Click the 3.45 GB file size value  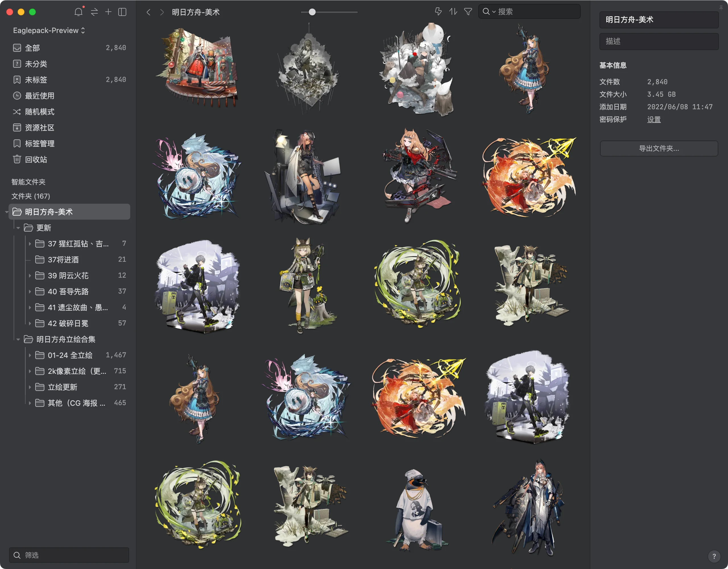[661, 94]
